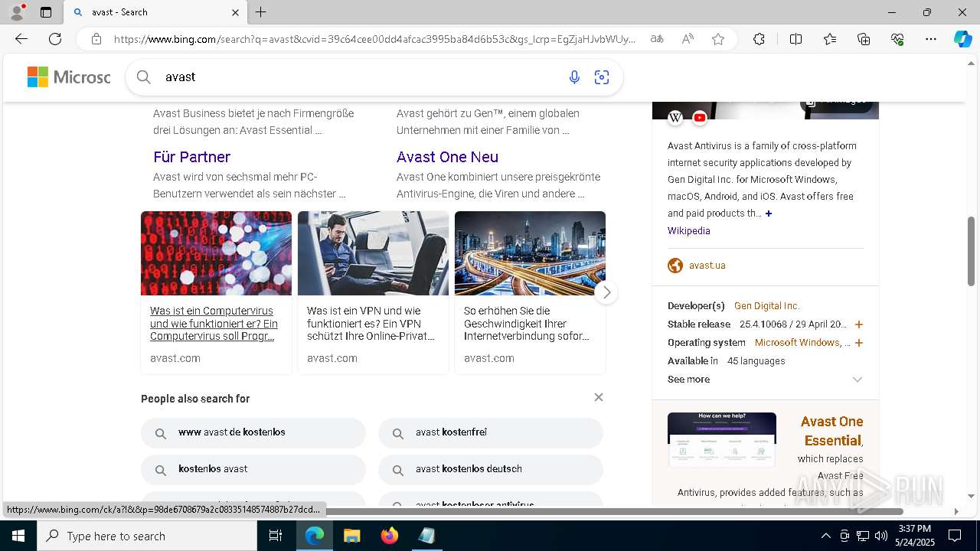The image size is (980, 551).
Task: Search avast kostenlos deutsch suggestion
Action: pos(491,470)
